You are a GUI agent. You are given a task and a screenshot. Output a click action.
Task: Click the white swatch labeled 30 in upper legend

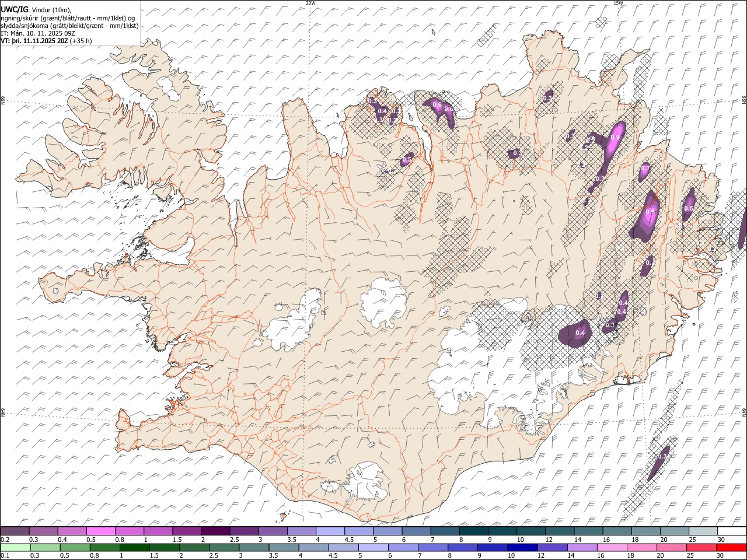(x=731, y=531)
